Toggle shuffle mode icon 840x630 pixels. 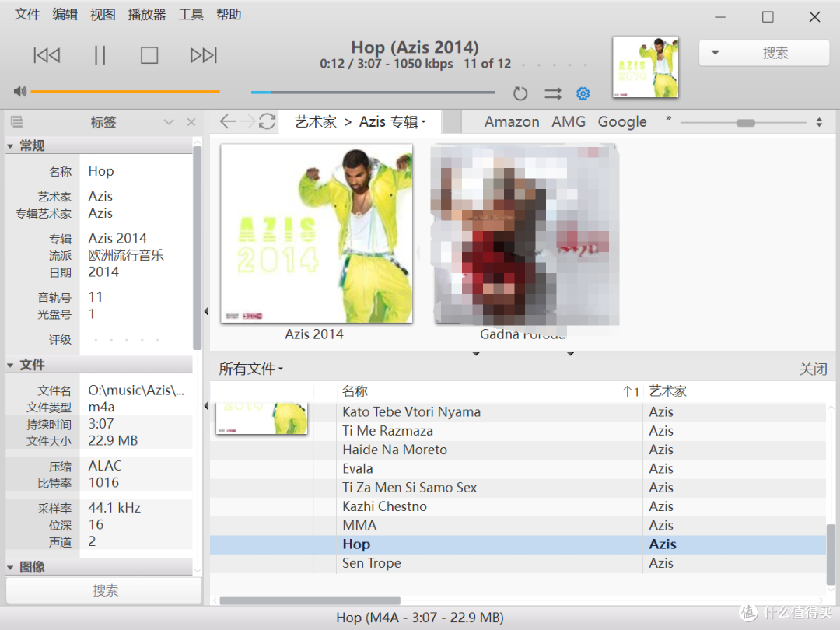(x=553, y=94)
